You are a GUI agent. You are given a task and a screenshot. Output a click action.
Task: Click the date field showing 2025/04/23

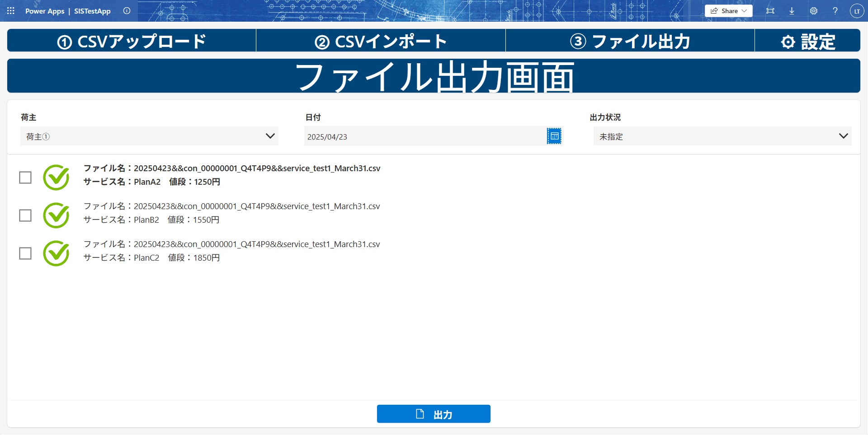425,136
